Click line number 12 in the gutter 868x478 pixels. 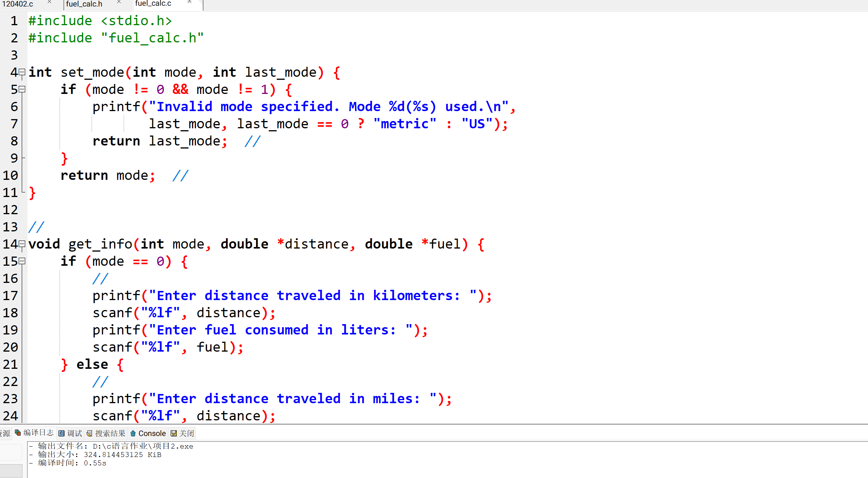click(11, 210)
